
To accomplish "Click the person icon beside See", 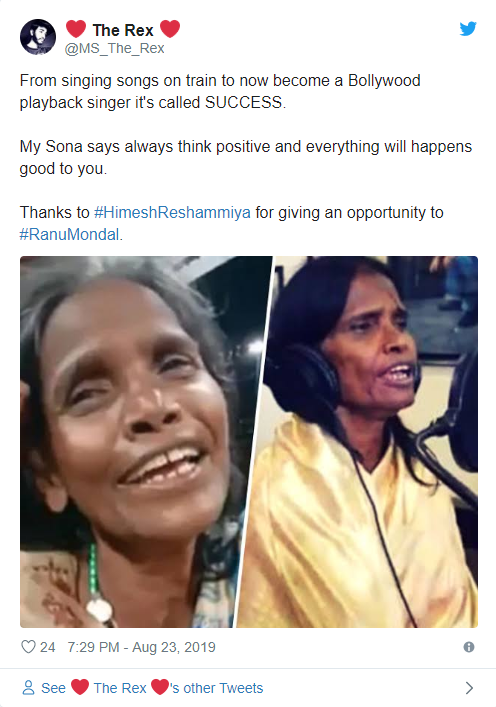I will 28,688.
